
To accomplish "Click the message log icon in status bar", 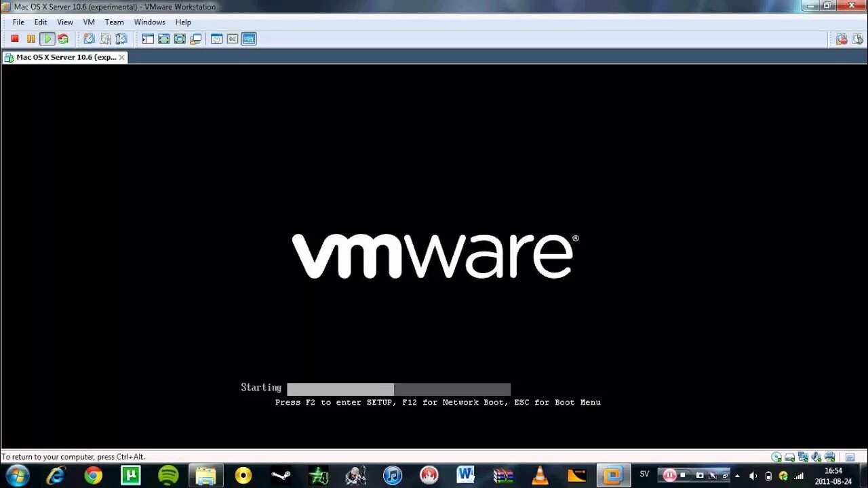I will click(x=850, y=457).
